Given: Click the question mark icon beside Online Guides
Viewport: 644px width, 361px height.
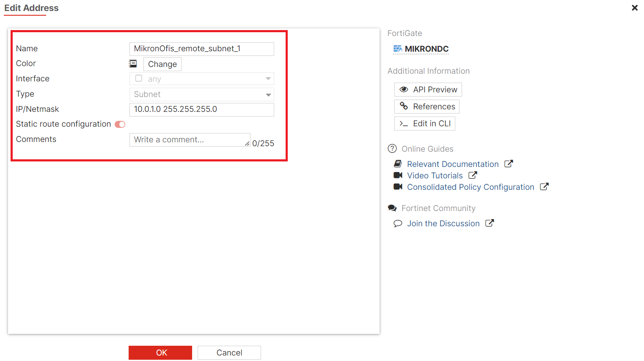Looking at the screenshot, I should click(392, 149).
